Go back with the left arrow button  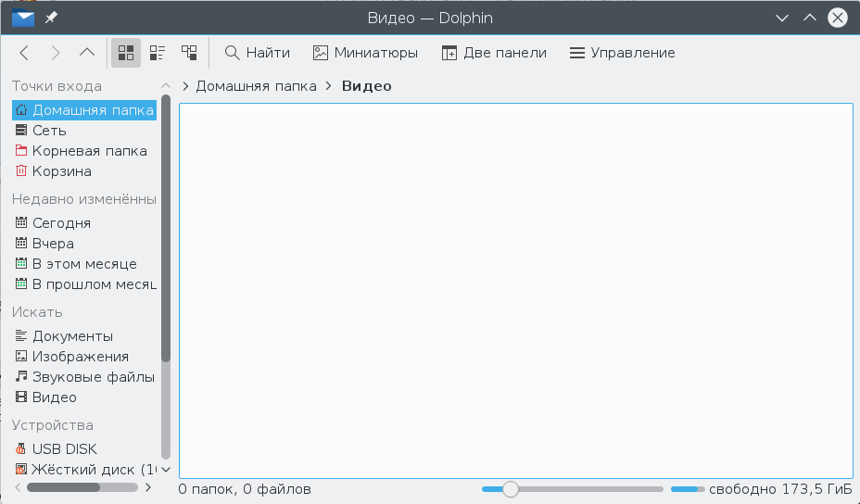24,53
